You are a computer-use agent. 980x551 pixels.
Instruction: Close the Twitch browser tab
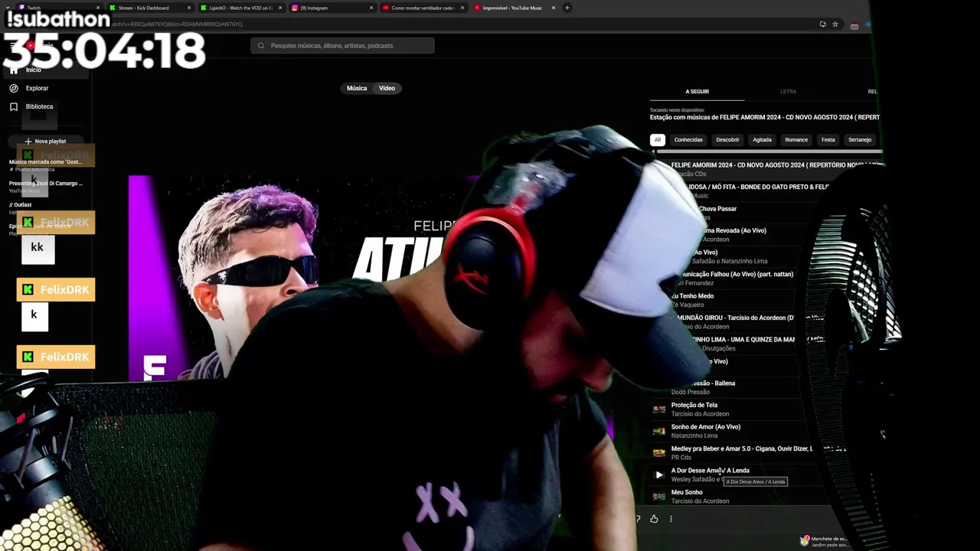click(99, 8)
